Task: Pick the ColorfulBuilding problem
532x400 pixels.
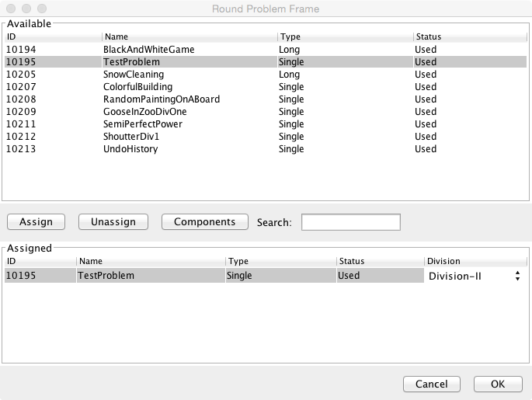Action: 137,86
